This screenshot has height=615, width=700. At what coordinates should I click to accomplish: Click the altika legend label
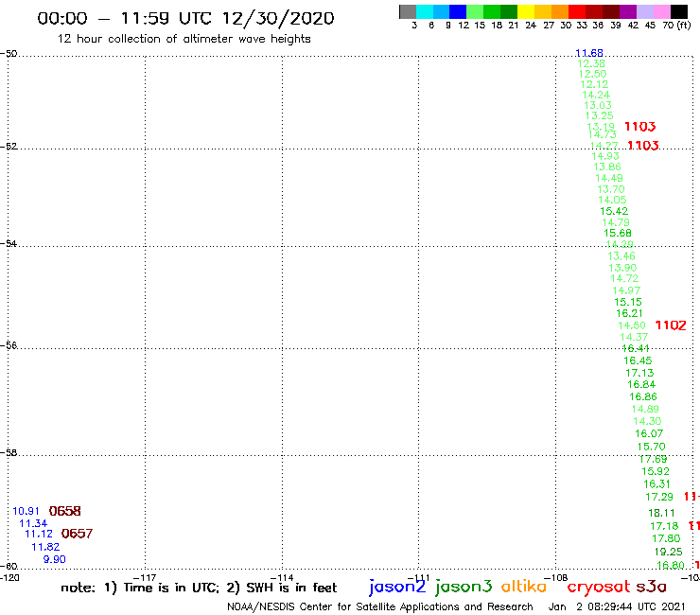(x=524, y=587)
